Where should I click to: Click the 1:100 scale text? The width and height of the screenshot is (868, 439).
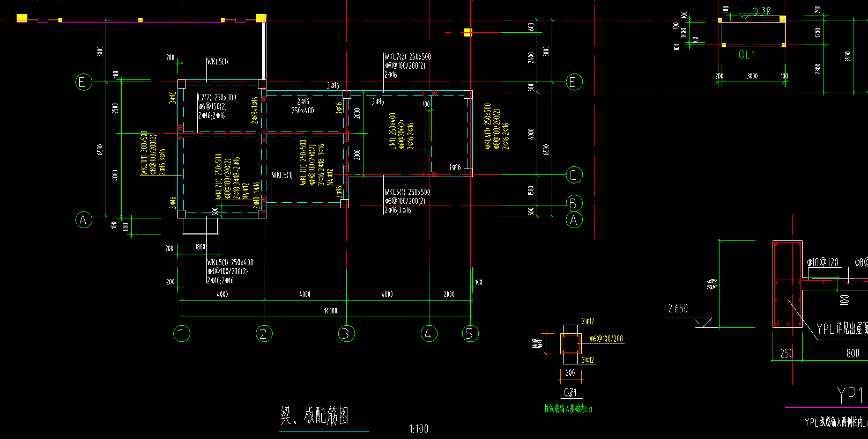(419, 429)
